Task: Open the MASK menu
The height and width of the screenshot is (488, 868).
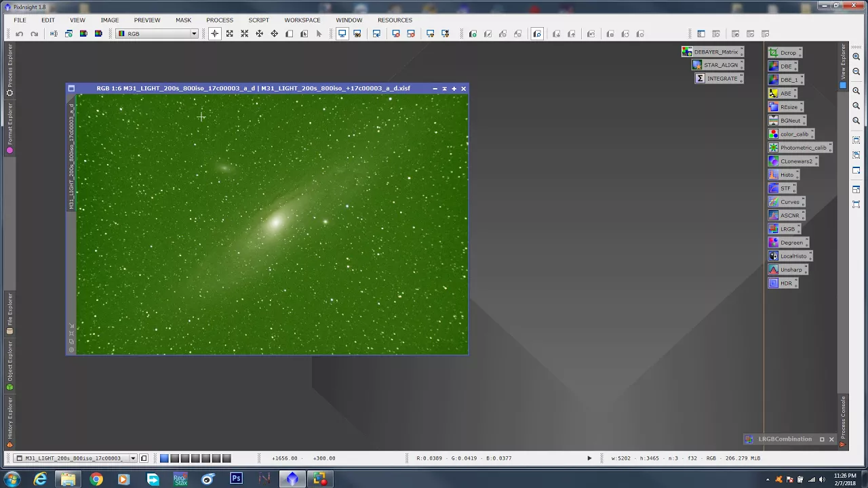Action: (x=183, y=20)
